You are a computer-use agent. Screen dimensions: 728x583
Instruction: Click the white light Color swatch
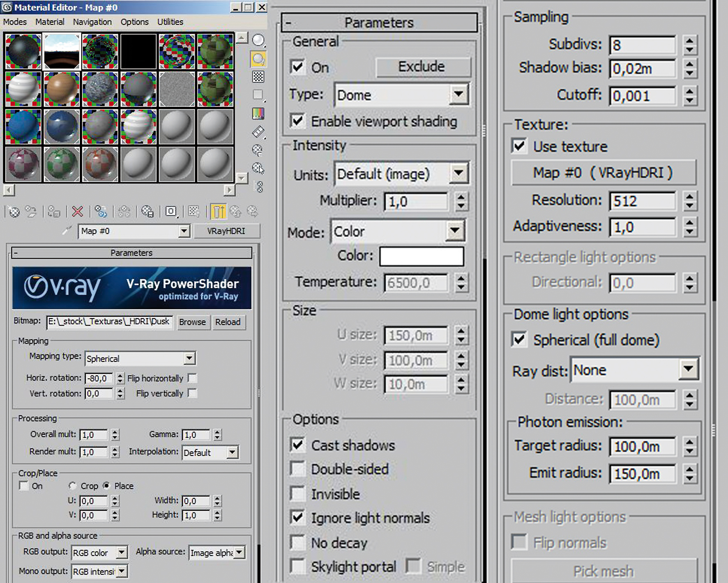(422, 257)
